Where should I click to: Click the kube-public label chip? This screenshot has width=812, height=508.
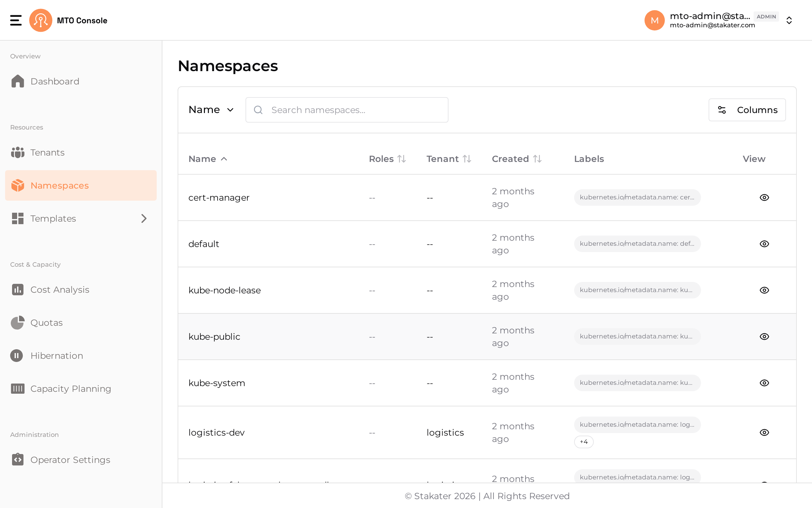[x=637, y=337]
